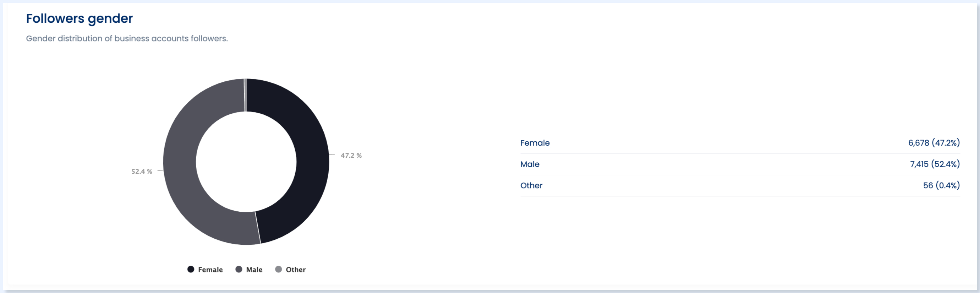Click the Other legend color dot
Viewport: 980px width, 293px height.
(279, 270)
